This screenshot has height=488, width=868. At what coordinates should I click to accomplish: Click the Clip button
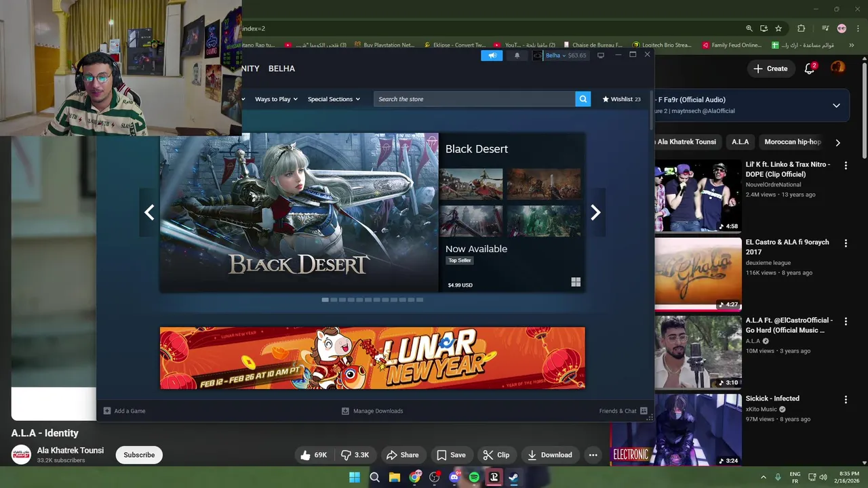496,455
